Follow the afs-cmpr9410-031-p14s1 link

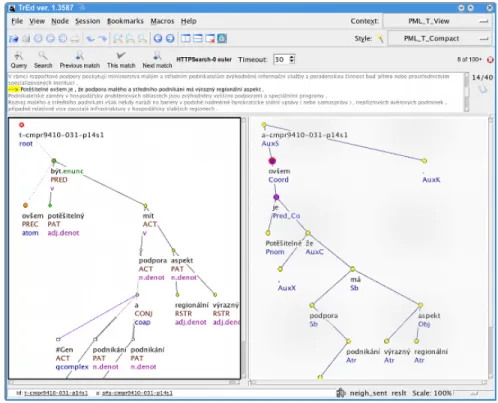pyautogui.click(x=137, y=393)
